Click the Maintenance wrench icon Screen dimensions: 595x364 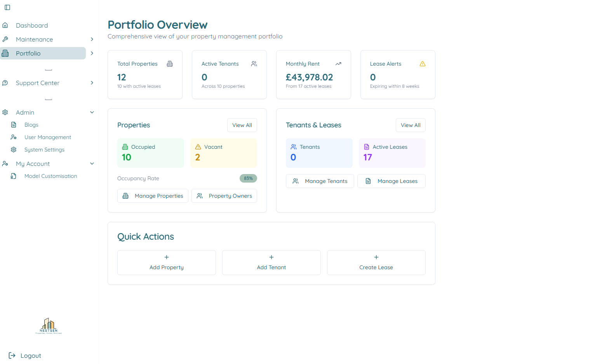pos(5,39)
